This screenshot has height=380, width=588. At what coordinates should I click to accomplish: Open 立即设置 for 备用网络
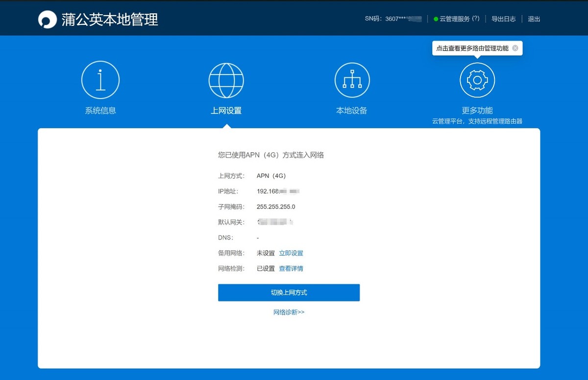[x=292, y=253]
